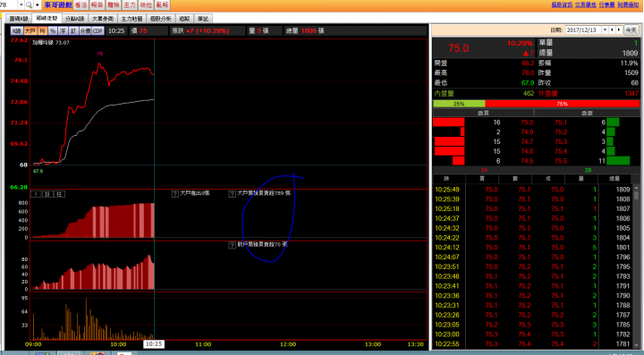This screenshot has height=355, width=644.
Task: Click the date field showing 2017/12/13
Action: (583, 30)
